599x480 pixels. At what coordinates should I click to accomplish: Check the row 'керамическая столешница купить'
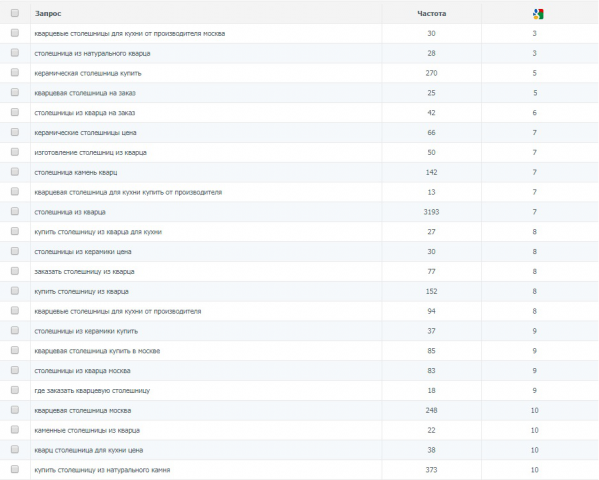click(x=15, y=73)
